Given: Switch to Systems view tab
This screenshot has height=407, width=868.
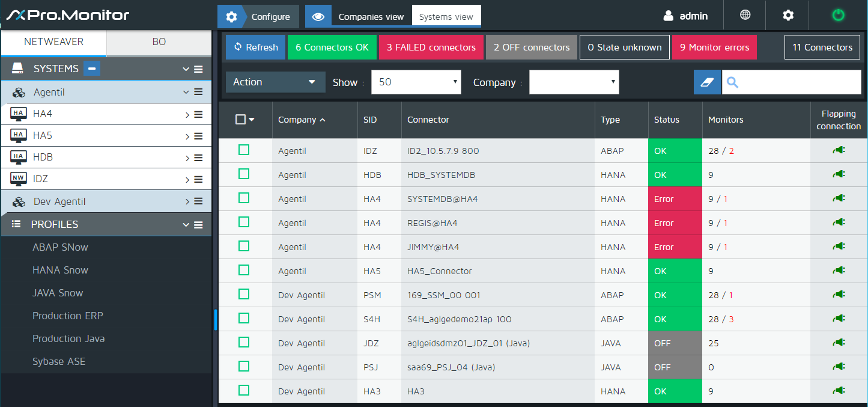Looking at the screenshot, I should pyautogui.click(x=446, y=17).
